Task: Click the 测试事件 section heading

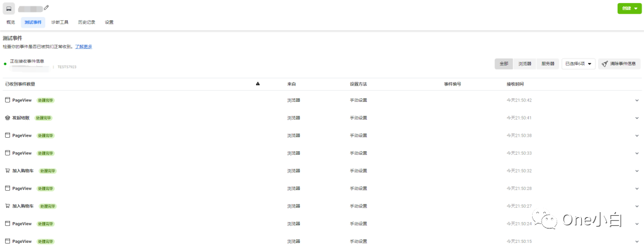Action: (13, 38)
